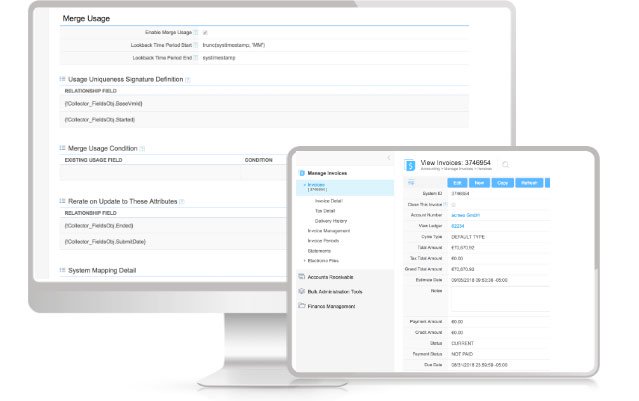Toggle the Enable Merge Usage checkbox
639x401 pixels.
click(205, 33)
